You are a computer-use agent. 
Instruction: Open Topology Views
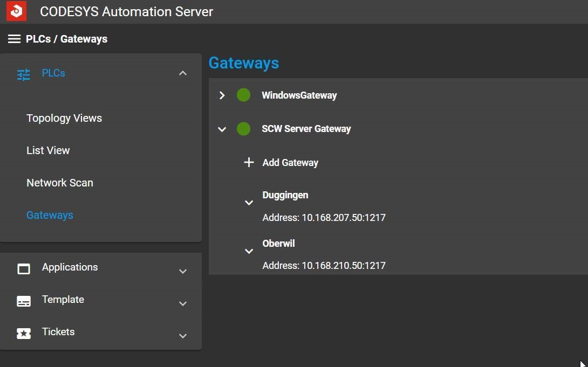tap(64, 118)
